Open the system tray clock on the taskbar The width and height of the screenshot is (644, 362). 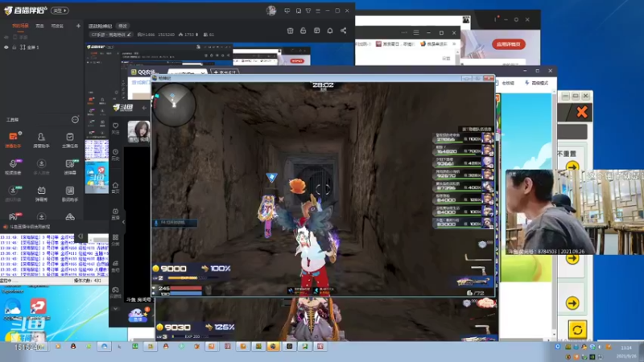click(x=627, y=352)
